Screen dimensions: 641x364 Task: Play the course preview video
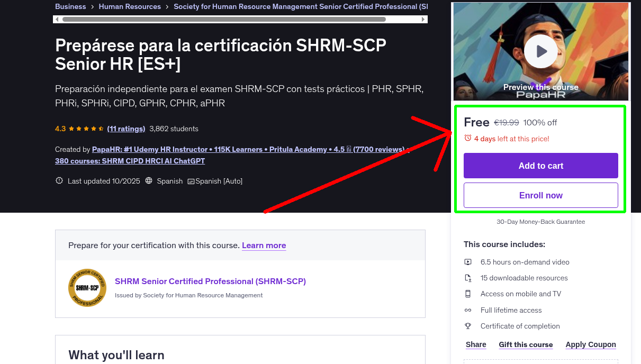click(540, 51)
